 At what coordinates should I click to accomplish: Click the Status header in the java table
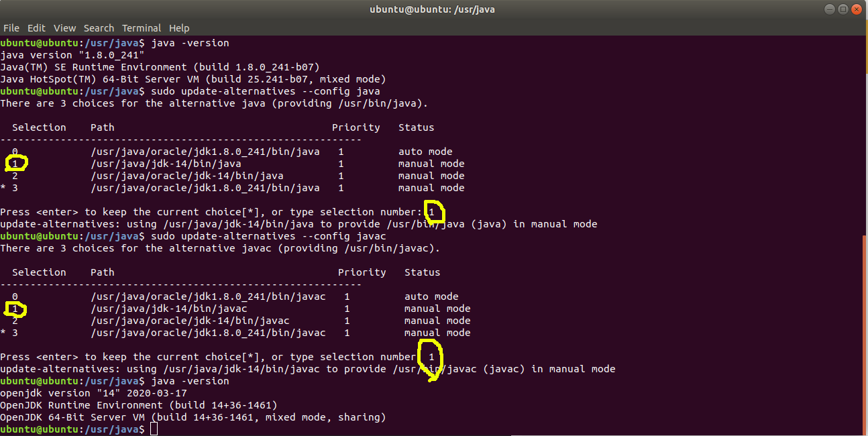[416, 127]
